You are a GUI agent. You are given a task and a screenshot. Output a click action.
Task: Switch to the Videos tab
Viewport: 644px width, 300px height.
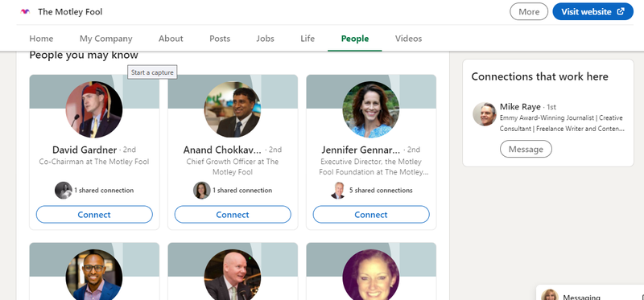coord(408,39)
